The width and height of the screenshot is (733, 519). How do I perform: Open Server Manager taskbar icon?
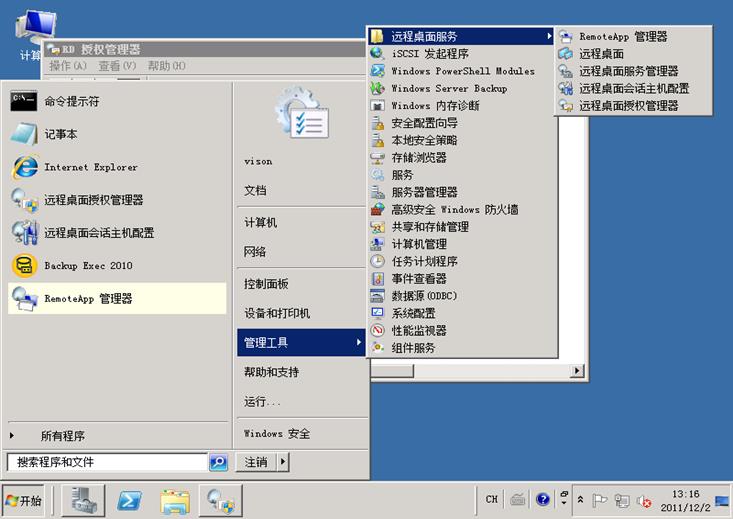(84, 501)
